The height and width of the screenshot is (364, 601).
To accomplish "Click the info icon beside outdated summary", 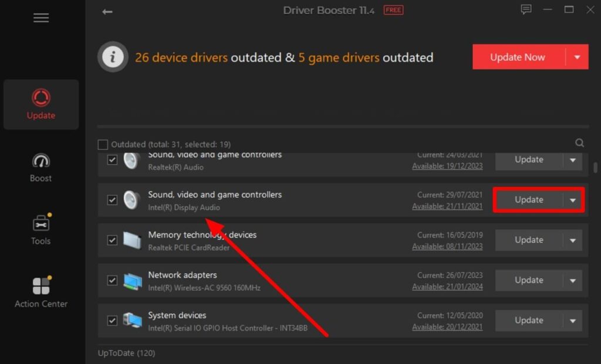I will (113, 57).
